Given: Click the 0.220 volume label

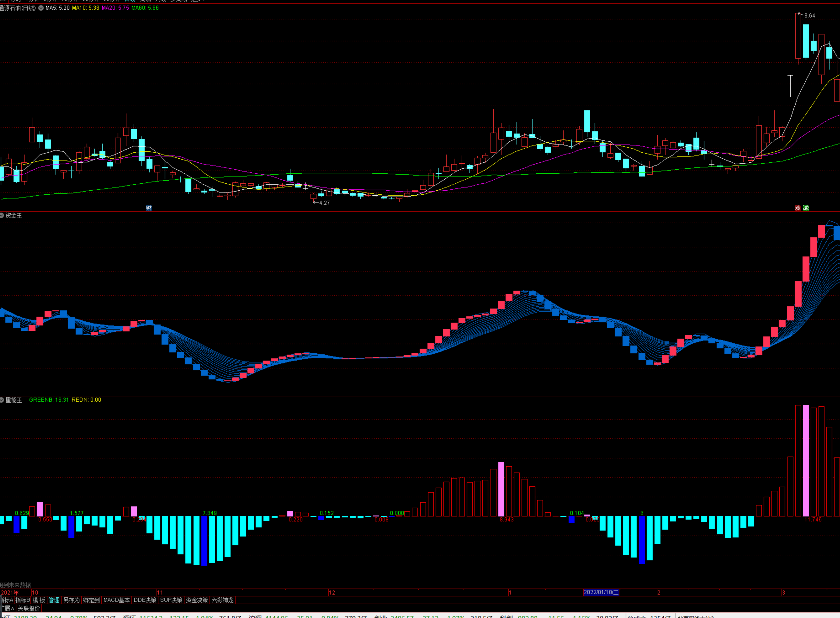Looking at the screenshot, I should (295, 520).
